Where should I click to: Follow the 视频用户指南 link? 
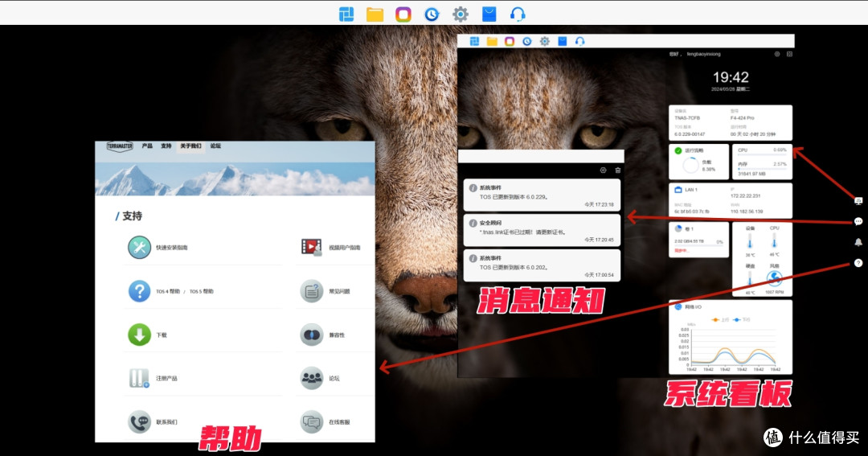(x=345, y=248)
